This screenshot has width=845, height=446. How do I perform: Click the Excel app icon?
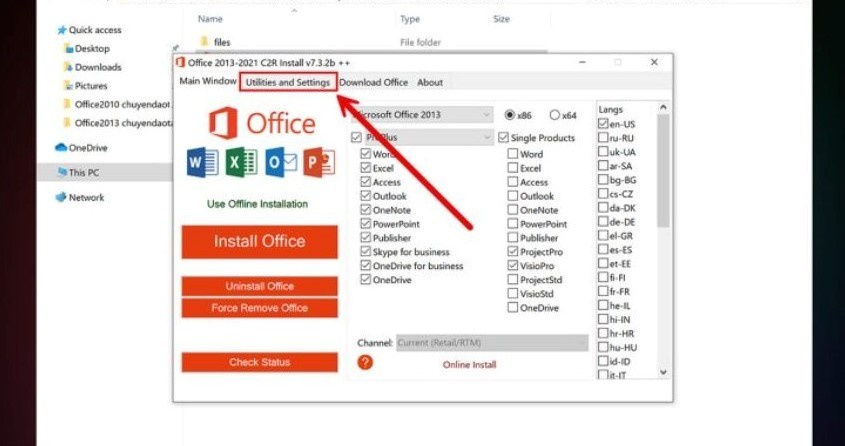pyautogui.click(x=241, y=162)
